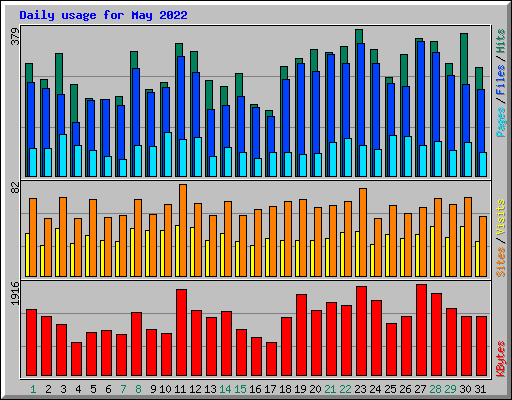Select the red KBytes bar for day 11
The image size is (512, 400).
click(x=181, y=332)
